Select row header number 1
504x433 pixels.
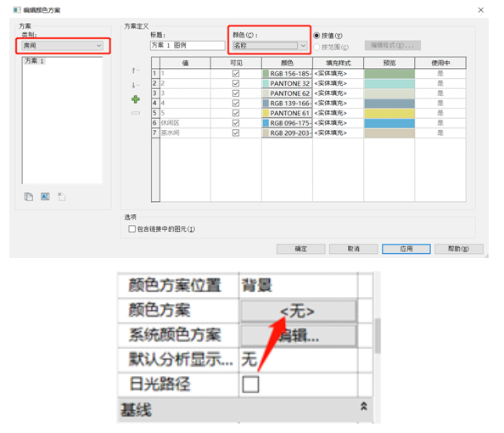(x=155, y=74)
